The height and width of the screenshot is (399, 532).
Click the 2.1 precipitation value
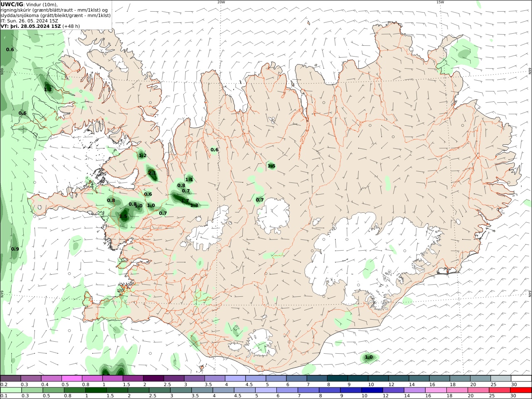coord(152,173)
